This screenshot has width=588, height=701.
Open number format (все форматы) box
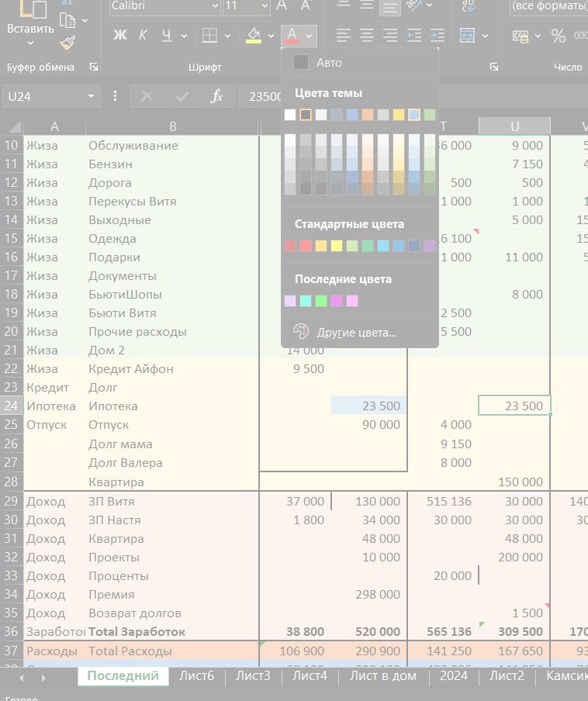click(548, 5)
